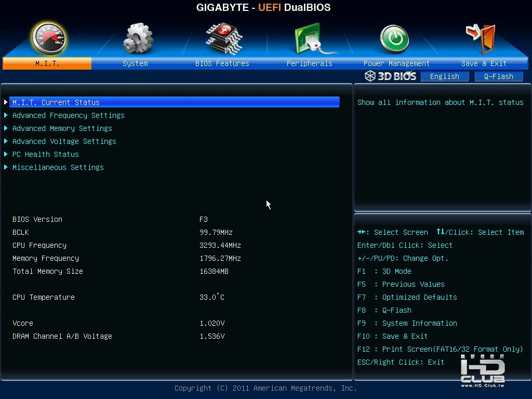Open the System tab
The height and width of the screenshot is (399, 532).
[135, 63]
